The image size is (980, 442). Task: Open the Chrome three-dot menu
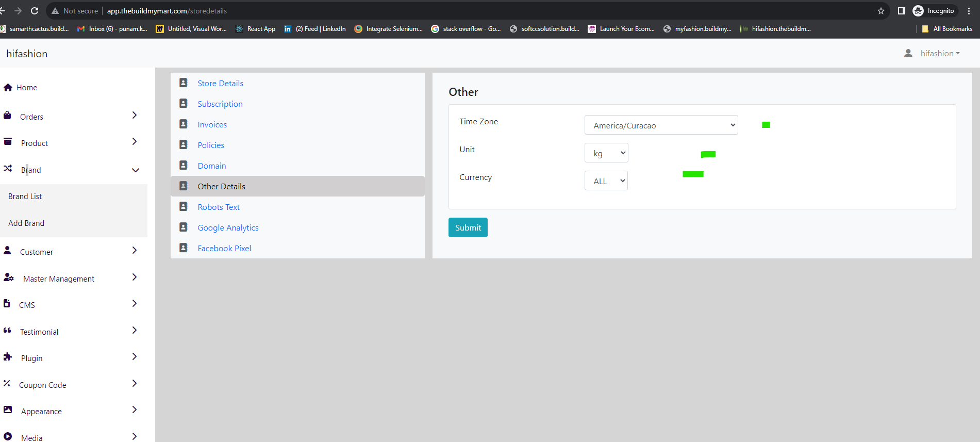(969, 11)
